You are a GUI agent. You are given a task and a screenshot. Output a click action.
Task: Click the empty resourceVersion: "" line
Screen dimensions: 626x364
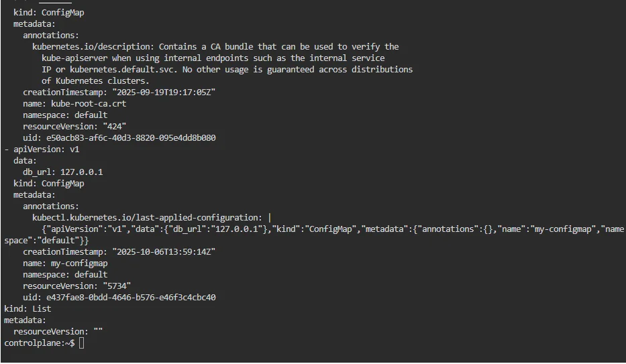[58, 331]
